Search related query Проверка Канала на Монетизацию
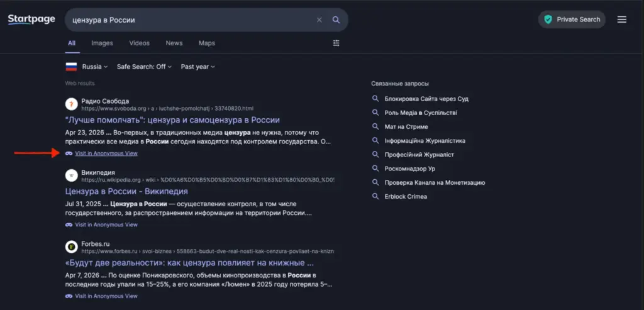The image size is (644, 310). tap(435, 183)
